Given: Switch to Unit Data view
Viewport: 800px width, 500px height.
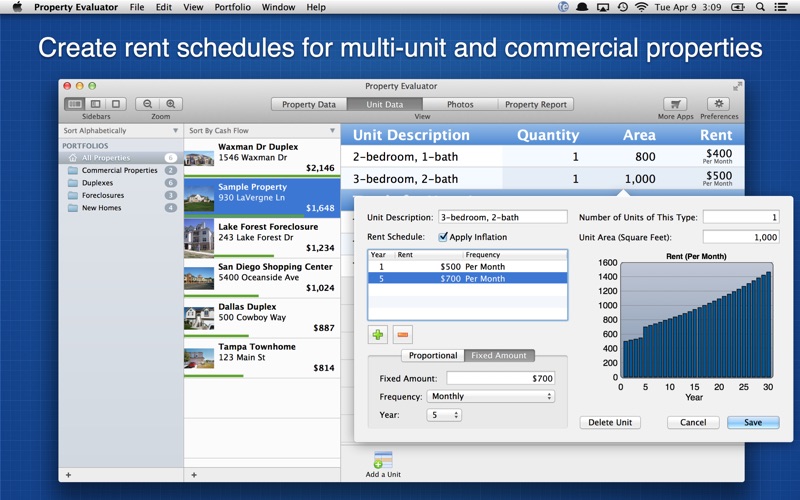Looking at the screenshot, I should coord(385,104).
